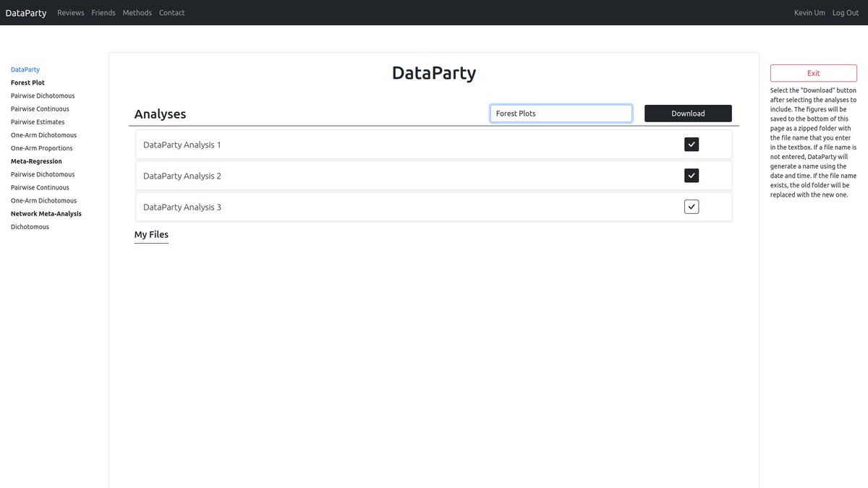This screenshot has width=868, height=488.
Task: Open Meta-Regression Pairwise Continuous in sidebar
Action: point(40,187)
